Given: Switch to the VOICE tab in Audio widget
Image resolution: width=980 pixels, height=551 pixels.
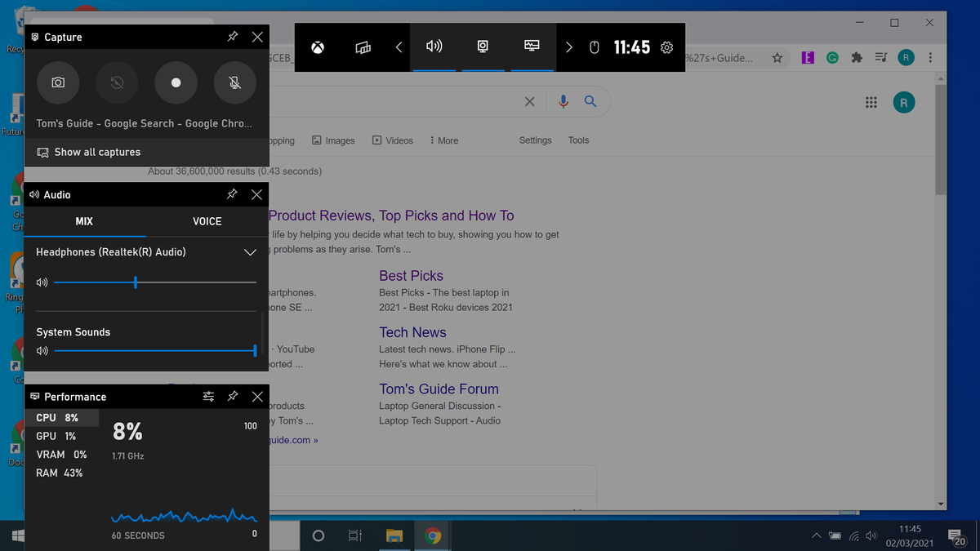Looking at the screenshot, I should [x=207, y=221].
